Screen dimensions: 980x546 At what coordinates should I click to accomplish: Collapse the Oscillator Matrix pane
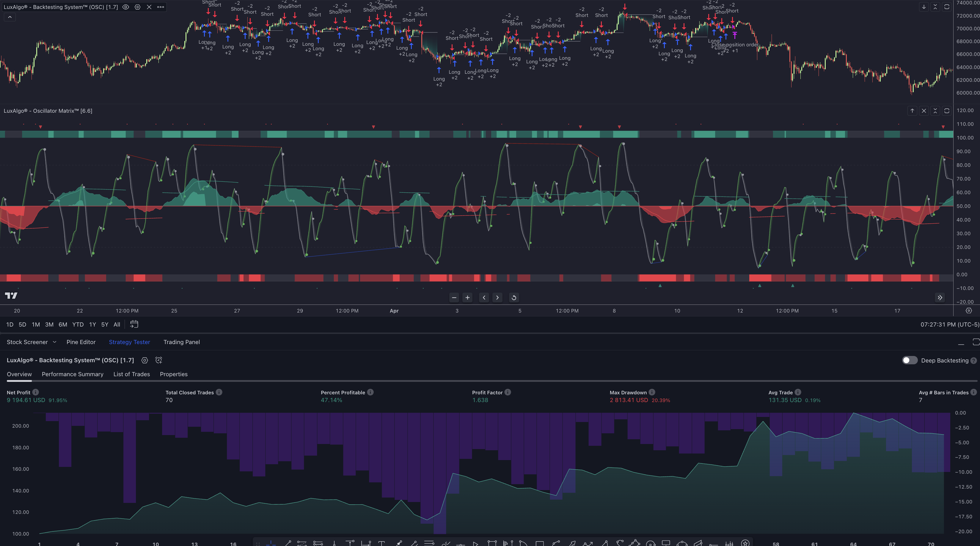pyautogui.click(x=935, y=111)
